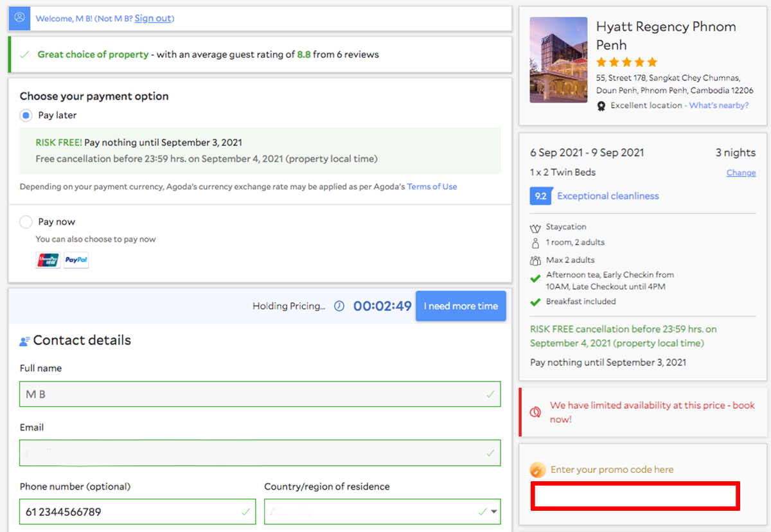Click the contact details person icon
Viewport: 771px width, 532px height.
coord(25,341)
